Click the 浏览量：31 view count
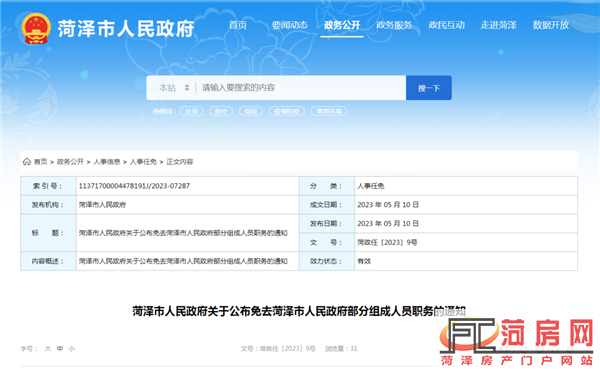This screenshot has width=600, height=369. (341, 349)
